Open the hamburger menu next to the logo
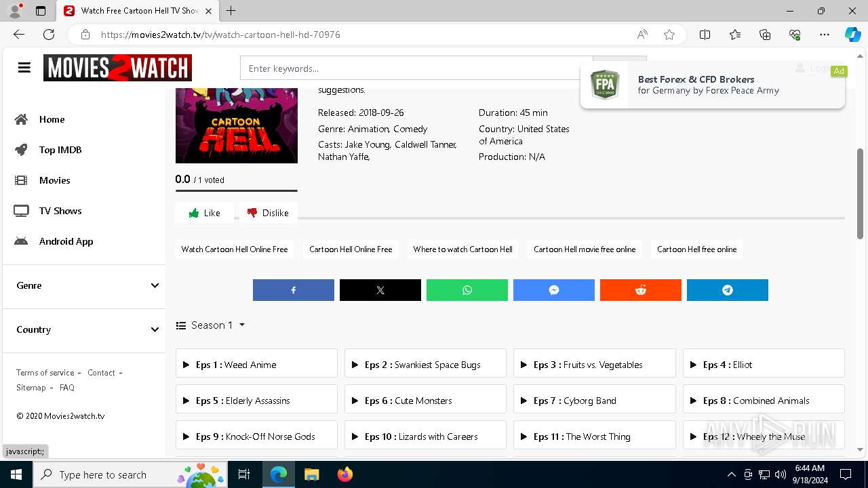 coord(24,68)
